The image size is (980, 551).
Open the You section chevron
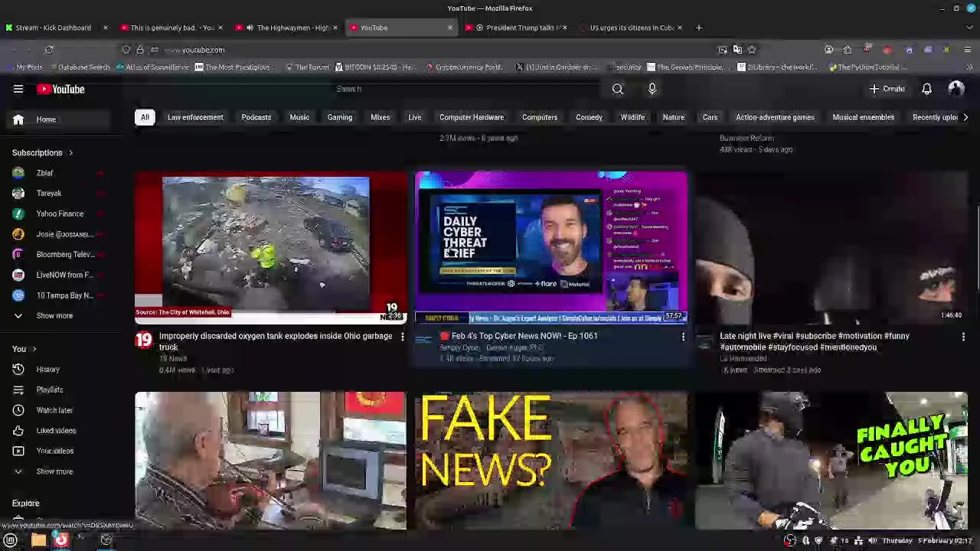click(x=34, y=349)
